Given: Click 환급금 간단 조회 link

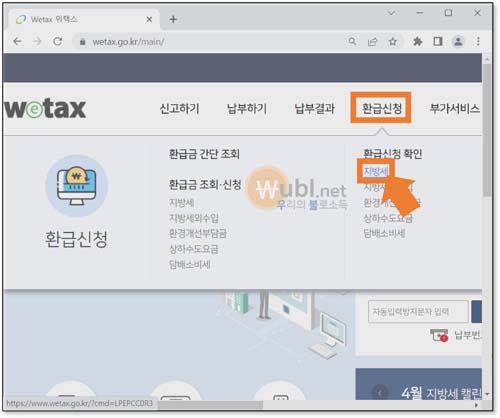Looking at the screenshot, I should 204,154.
